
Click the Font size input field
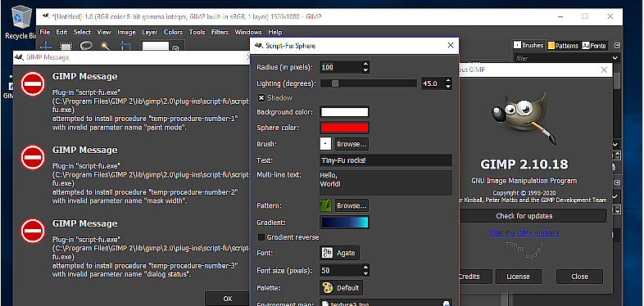click(x=341, y=270)
